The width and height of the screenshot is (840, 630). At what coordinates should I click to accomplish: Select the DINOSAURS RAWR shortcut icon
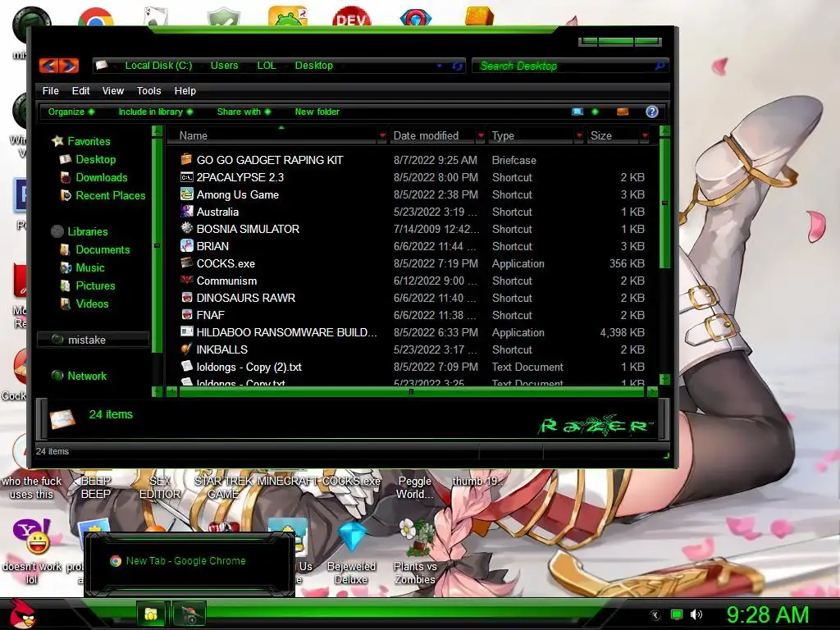pyautogui.click(x=186, y=297)
